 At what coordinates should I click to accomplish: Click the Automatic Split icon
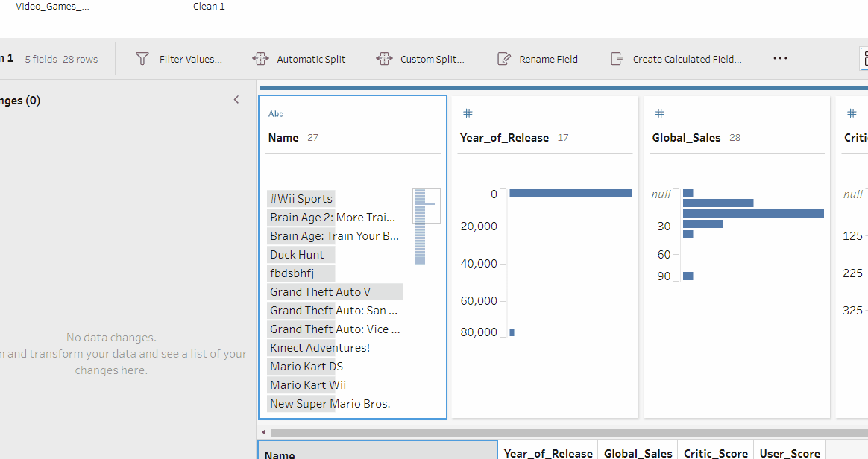tap(260, 59)
